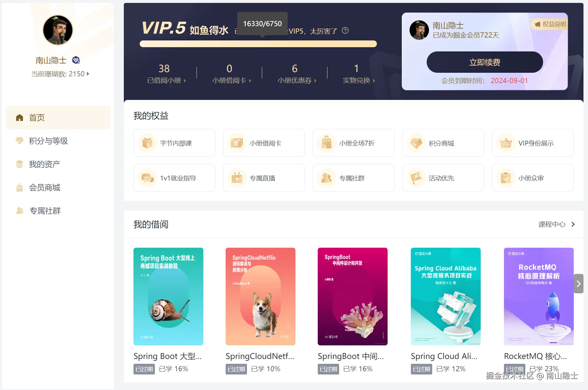
Task: Click the 积分商城 diamond icon
Action: click(416, 143)
